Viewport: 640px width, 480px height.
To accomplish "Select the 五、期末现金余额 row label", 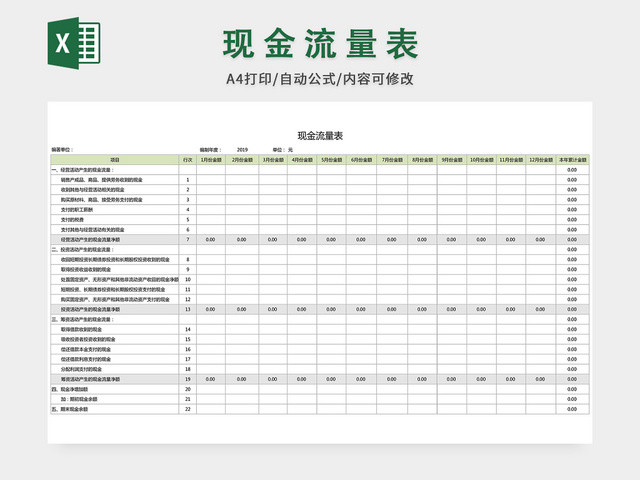I will click(x=70, y=409).
